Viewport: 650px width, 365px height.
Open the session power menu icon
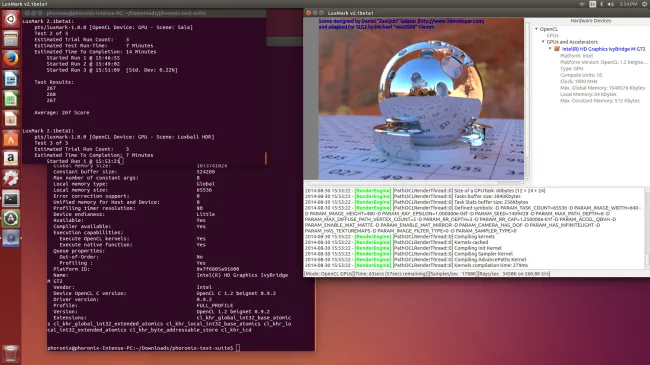point(645,4)
